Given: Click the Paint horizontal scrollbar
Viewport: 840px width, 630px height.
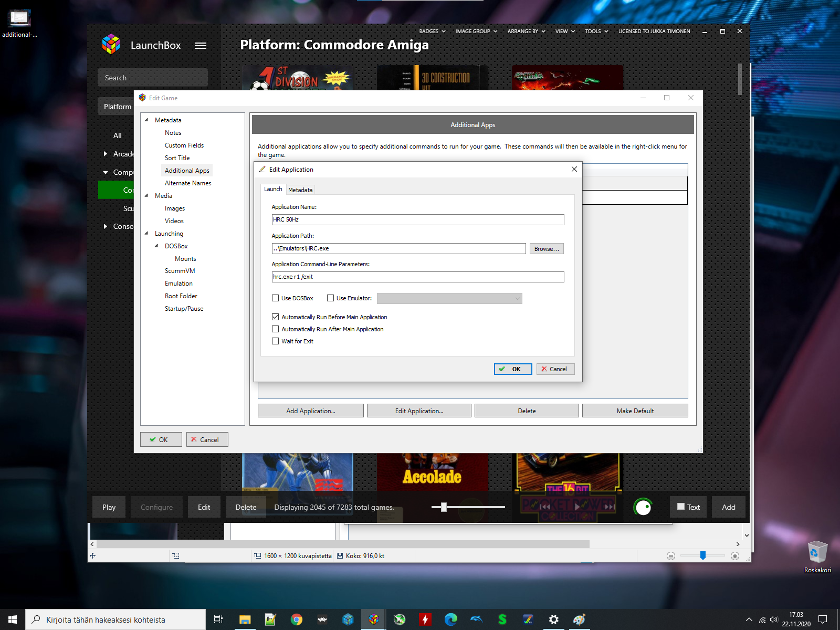Looking at the screenshot, I should (x=343, y=544).
